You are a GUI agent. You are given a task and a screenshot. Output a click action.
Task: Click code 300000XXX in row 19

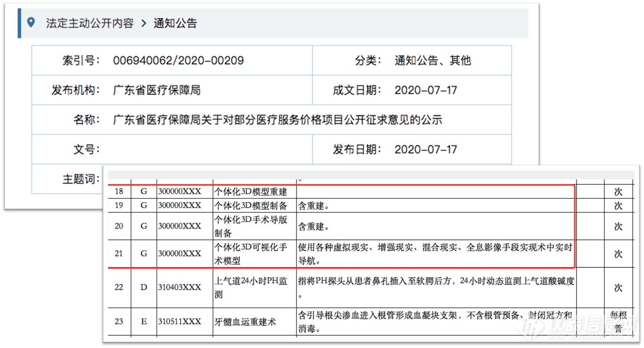click(180, 206)
